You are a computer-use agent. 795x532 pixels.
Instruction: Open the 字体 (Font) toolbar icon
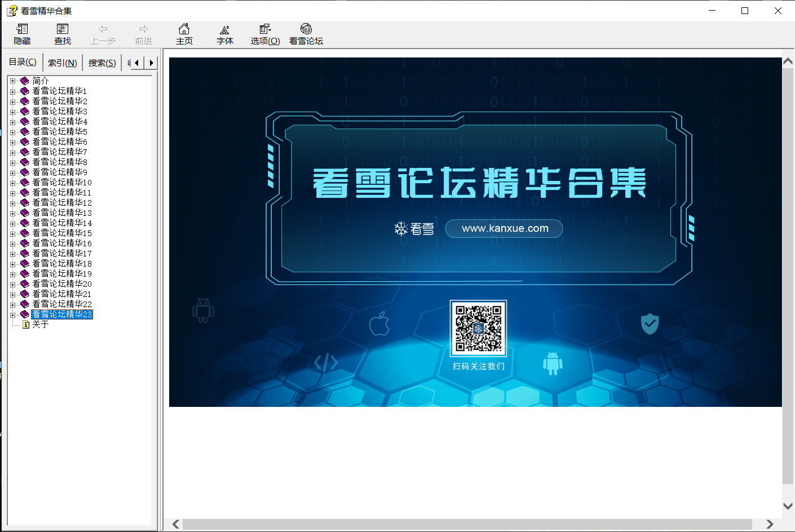[224, 29]
